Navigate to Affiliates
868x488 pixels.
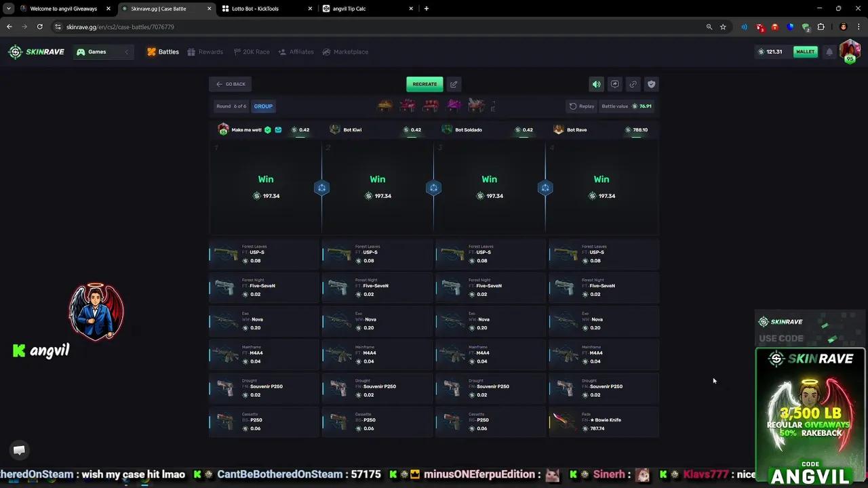tap(296, 52)
